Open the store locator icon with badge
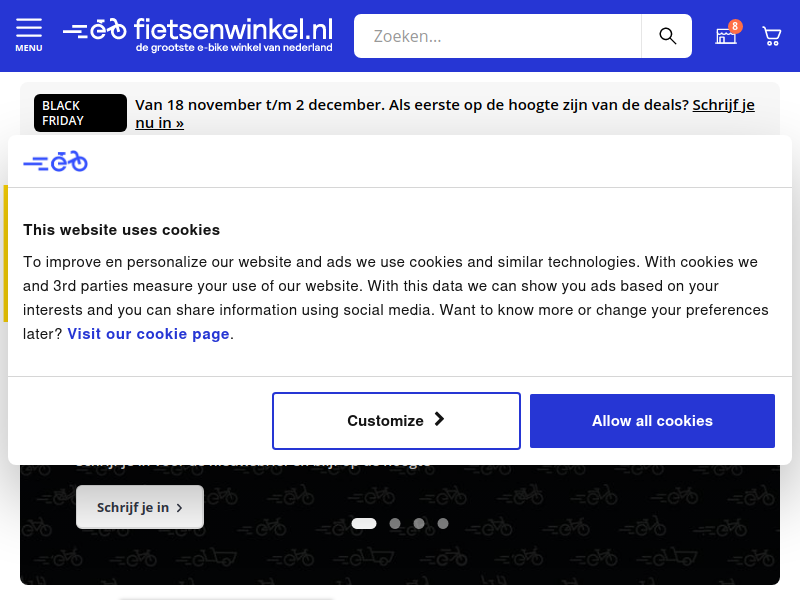Viewport: 800px width, 600px height. coord(726,36)
